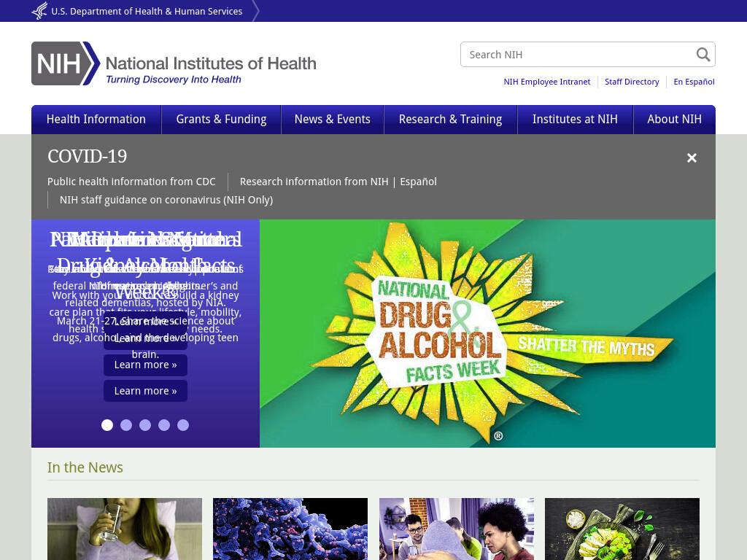Open NIH staff guidance on coronavirus
The width and height of the screenshot is (747, 560).
tap(166, 200)
